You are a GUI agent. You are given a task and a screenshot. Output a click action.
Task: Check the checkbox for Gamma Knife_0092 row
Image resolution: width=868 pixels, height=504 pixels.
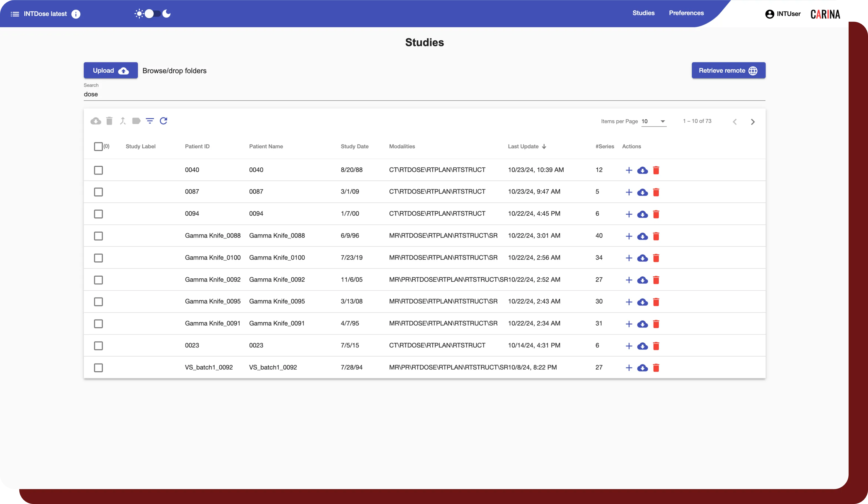[99, 280]
